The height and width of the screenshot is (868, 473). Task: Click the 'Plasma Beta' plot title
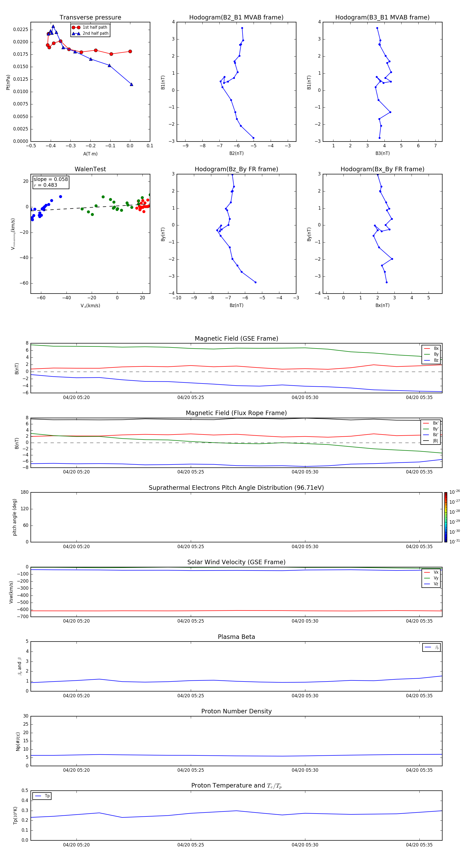tap(236, 637)
